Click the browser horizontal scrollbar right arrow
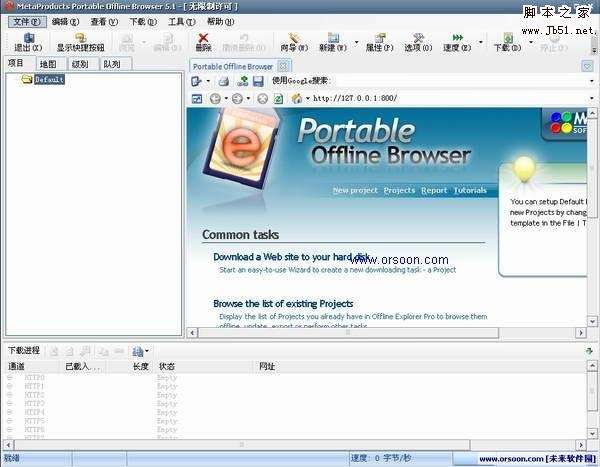 (x=581, y=333)
